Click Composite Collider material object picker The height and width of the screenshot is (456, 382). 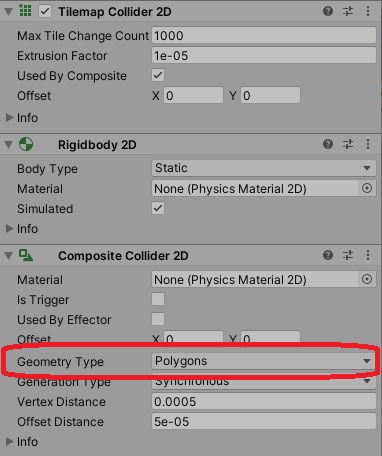[367, 279]
